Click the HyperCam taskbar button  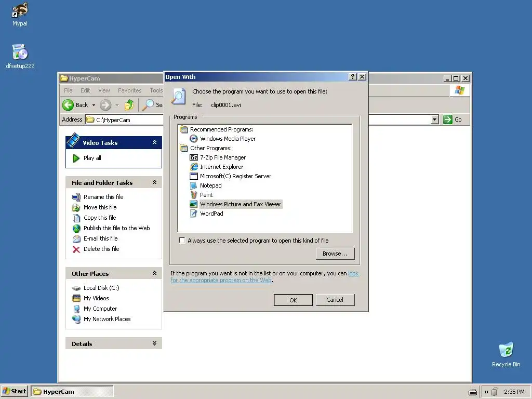72,392
